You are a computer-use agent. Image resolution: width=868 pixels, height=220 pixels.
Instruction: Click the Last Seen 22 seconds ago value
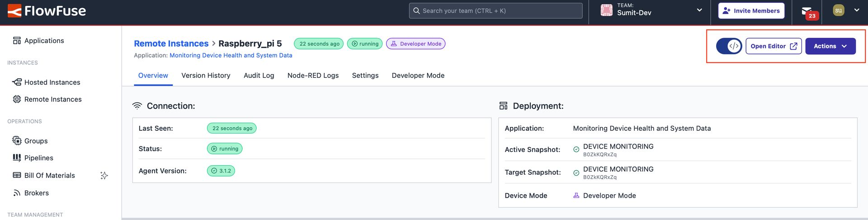[231, 128]
